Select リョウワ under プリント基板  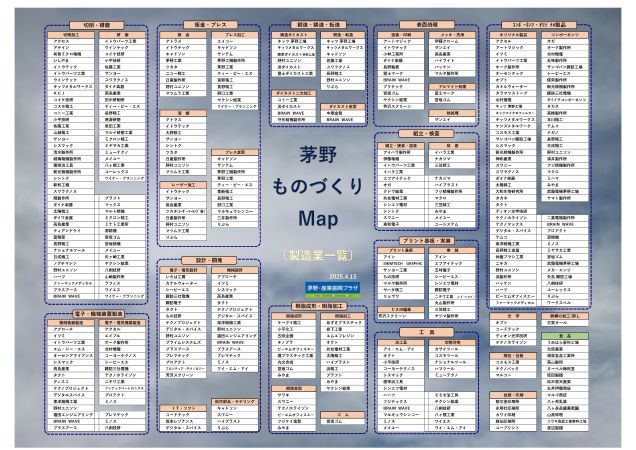click(401, 297)
